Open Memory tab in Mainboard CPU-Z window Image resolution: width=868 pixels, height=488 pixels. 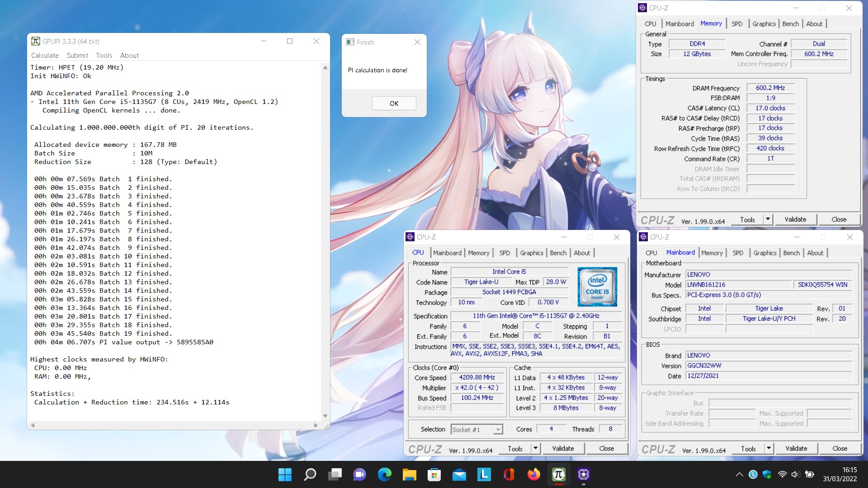pyautogui.click(x=712, y=253)
